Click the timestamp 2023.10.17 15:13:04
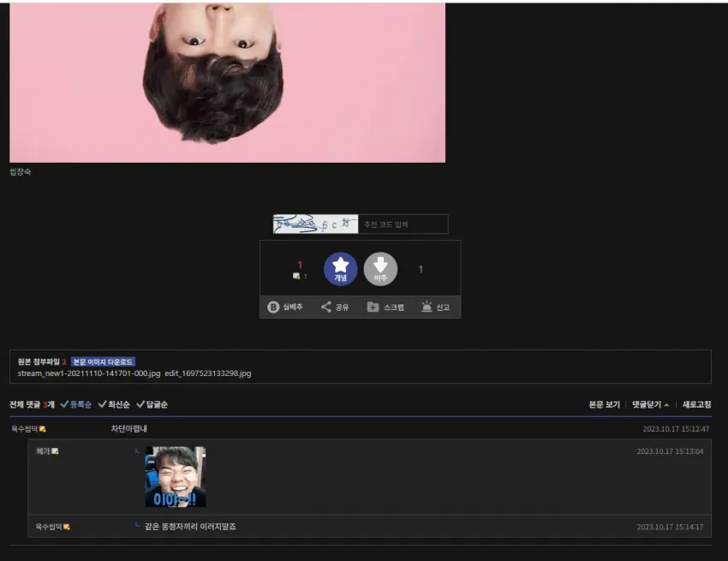 coord(670,451)
